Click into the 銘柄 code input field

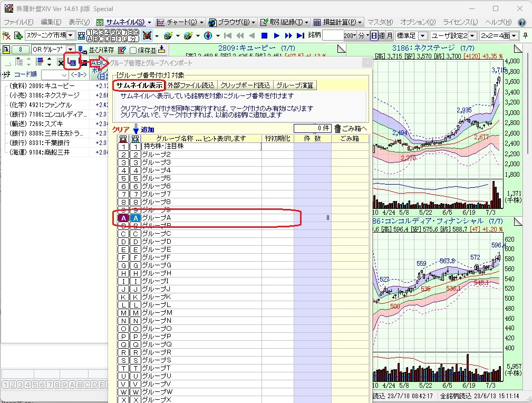tap(333, 35)
